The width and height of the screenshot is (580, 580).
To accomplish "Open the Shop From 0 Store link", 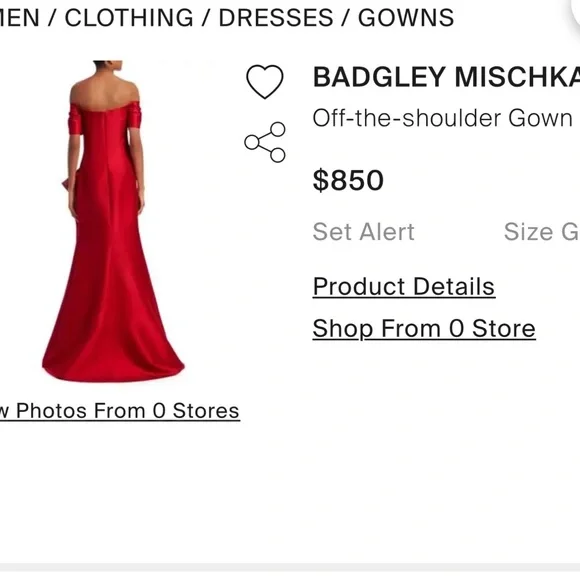I will (x=424, y=328).
